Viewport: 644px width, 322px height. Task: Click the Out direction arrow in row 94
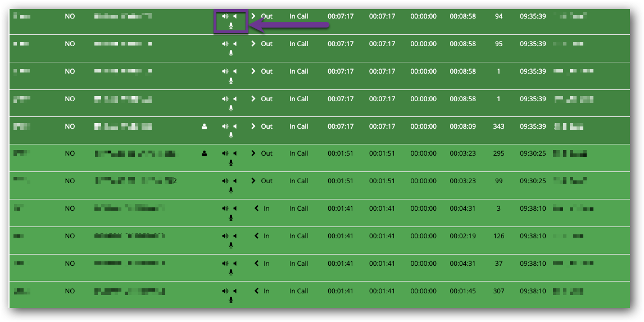253,16
